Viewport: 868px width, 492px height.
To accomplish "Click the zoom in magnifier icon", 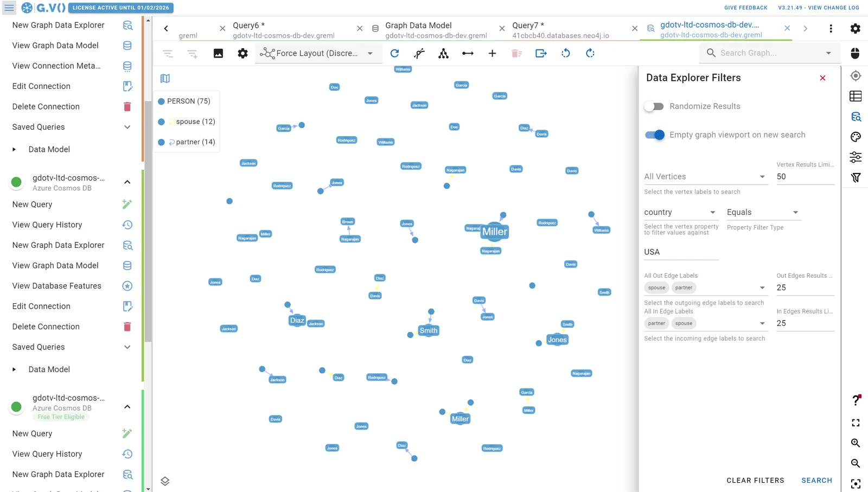I will point(856,443).
